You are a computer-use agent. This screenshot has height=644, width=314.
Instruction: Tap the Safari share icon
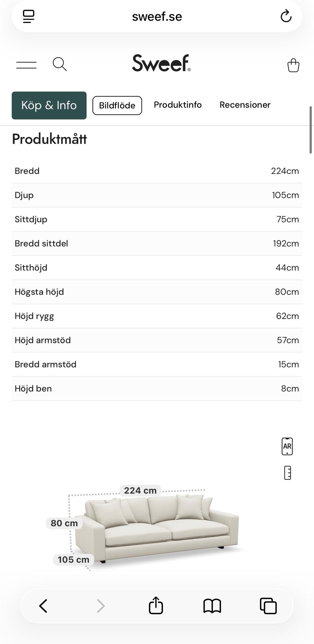156,605
